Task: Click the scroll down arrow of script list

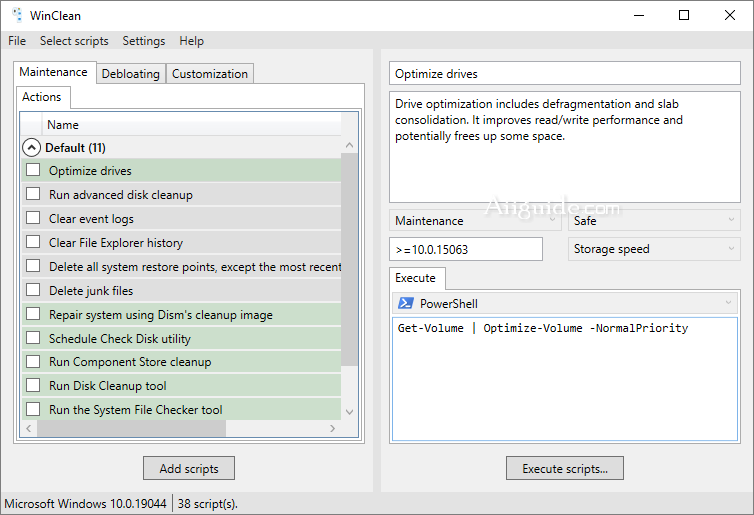Action: point(349,412)
